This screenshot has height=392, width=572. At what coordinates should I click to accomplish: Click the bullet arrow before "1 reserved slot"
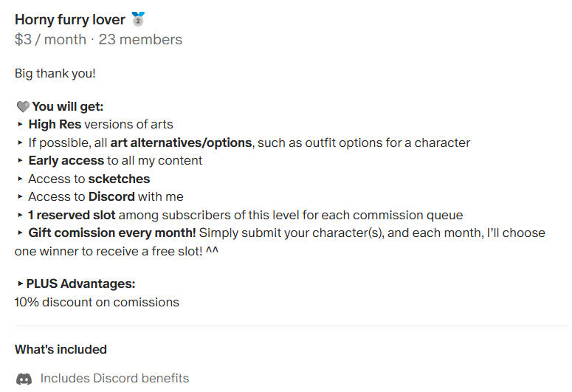point(19,216)
